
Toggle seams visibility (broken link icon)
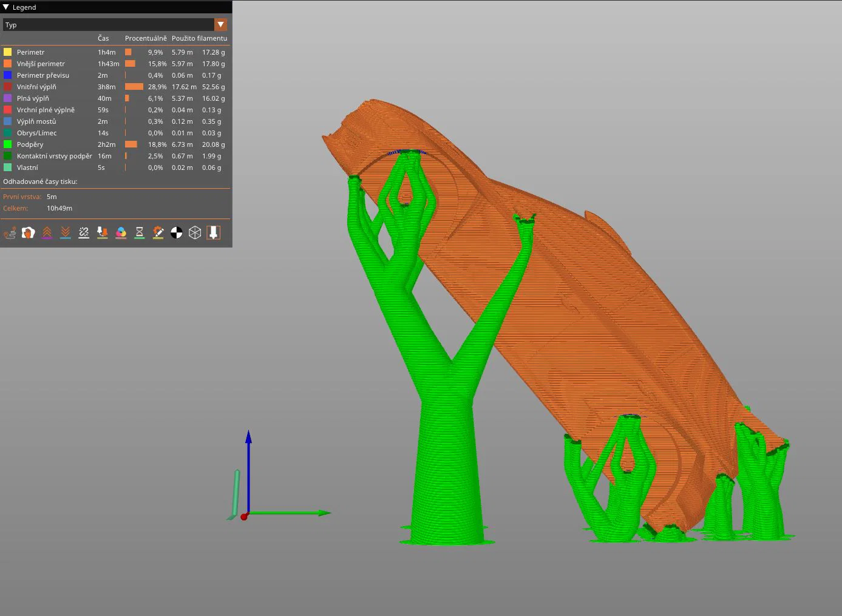coord(84,232)
